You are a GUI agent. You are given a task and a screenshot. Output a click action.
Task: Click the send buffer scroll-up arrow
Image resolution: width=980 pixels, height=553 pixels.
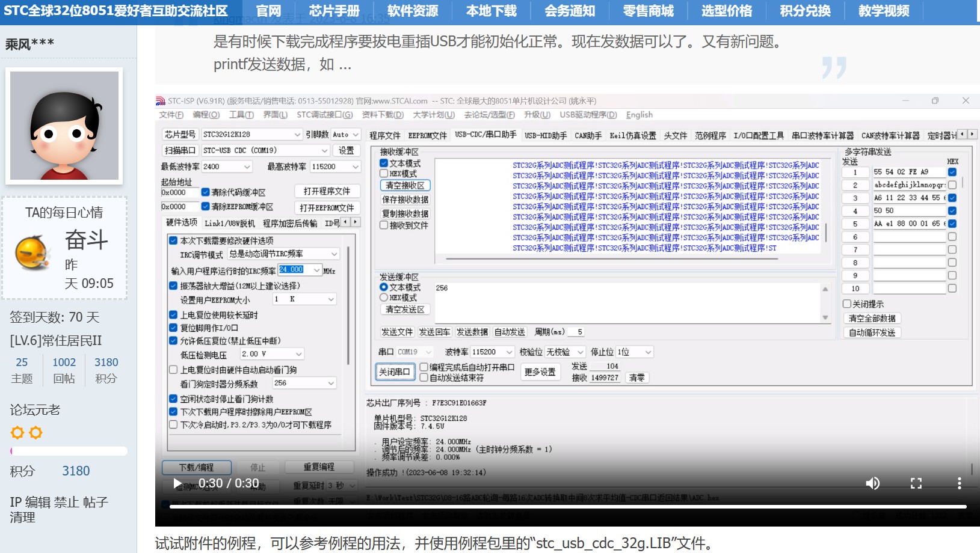point(825,289)
